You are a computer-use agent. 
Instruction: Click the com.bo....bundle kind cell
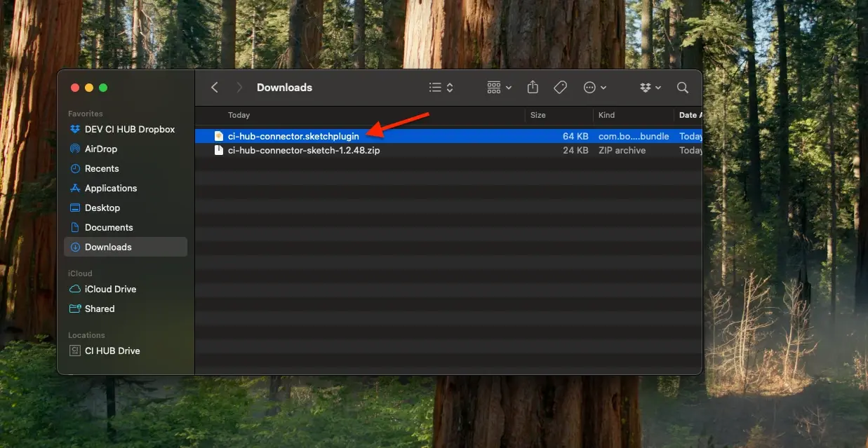(x=634, y=136)
